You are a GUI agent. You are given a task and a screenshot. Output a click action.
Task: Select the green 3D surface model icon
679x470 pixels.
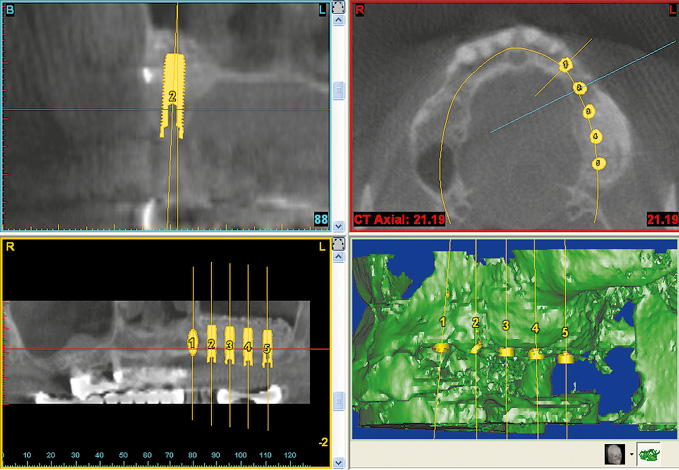(648, 454)
